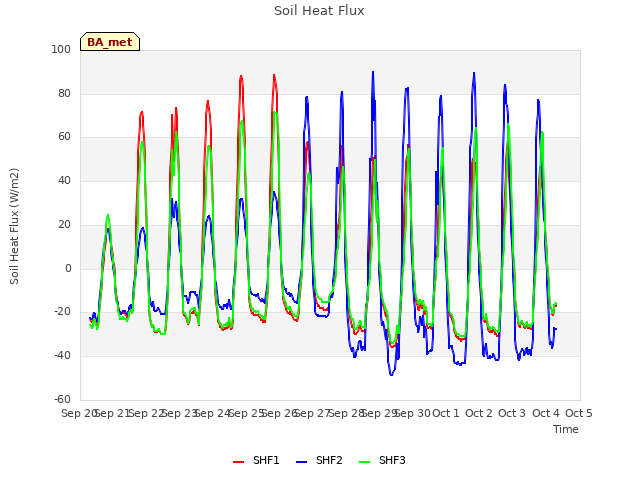This screenshot has height=480, width=640.
Task: Click the red SHF1 legend color marker
Action: [x=238, y=461]
